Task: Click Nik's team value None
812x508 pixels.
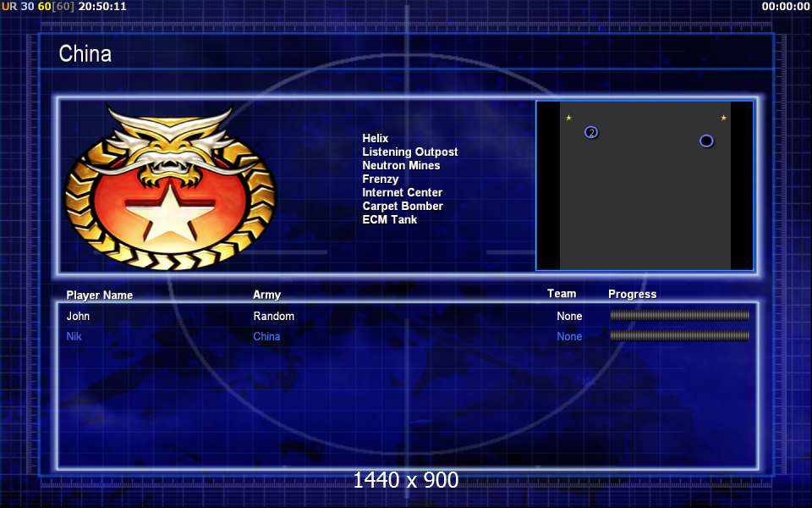Action: 569,336
